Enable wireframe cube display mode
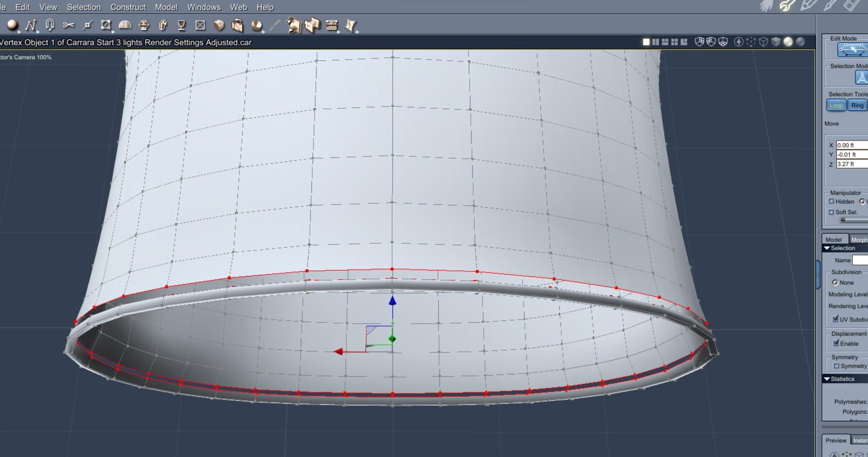Screen dimensions: 868x457 [x=763, y=42]
